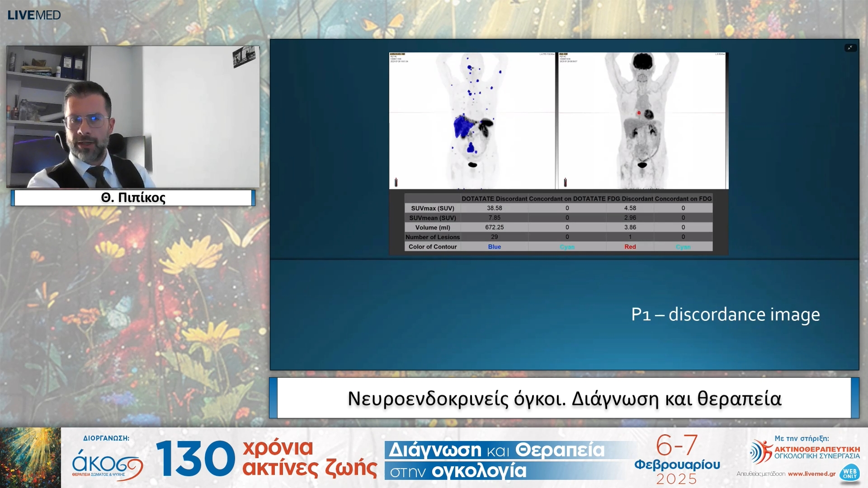Viewport: 868px width, 488px height.
Task: Click the speaker name Θ. Πιπίκος
Action: 133,197
